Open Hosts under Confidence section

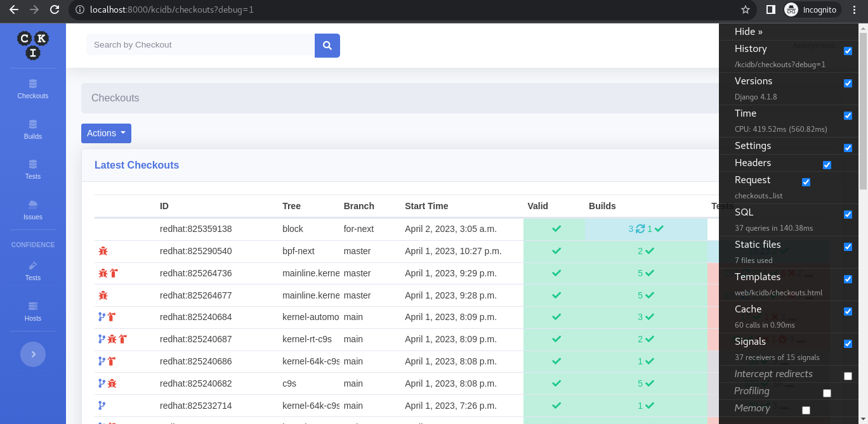[x=33, y=312]
